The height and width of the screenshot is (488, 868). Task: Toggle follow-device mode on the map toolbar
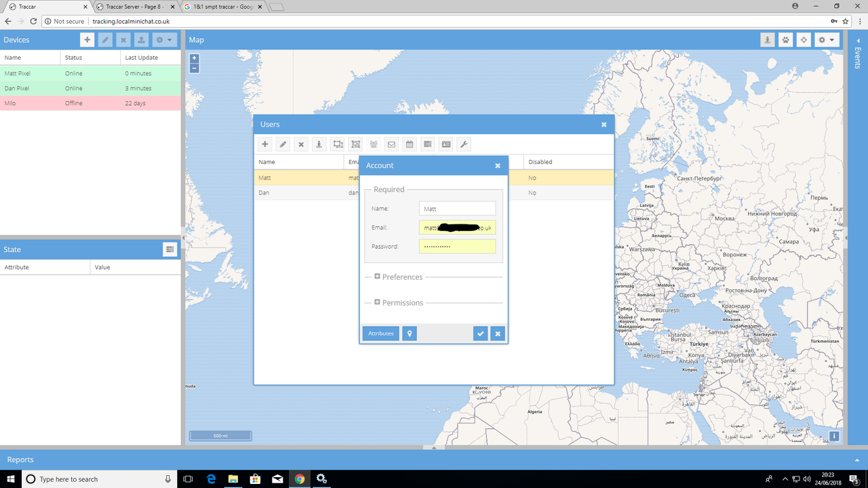(804, 39)
